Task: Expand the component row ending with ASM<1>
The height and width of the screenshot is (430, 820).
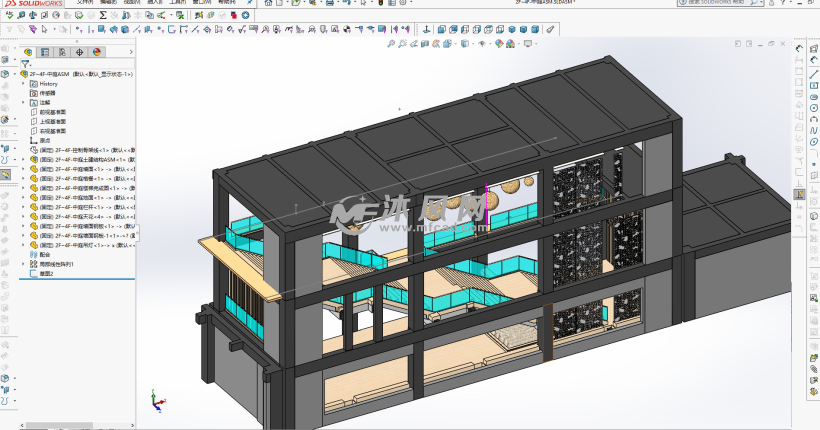Action: tap(23, 160)
